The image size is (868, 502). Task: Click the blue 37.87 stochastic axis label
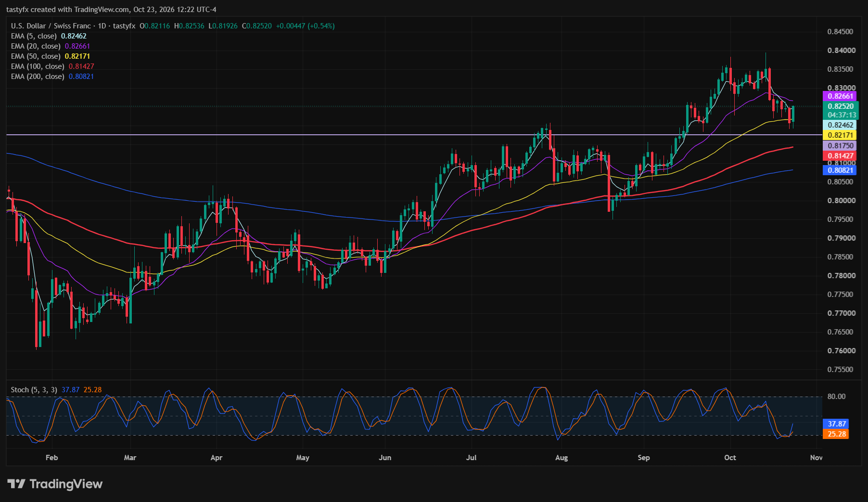pos(836,424)
